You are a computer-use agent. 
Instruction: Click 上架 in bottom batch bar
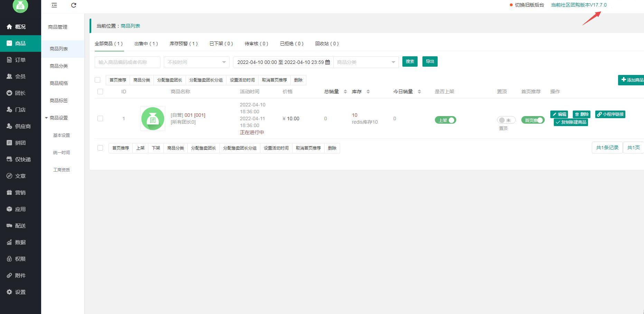coord(140,148)
